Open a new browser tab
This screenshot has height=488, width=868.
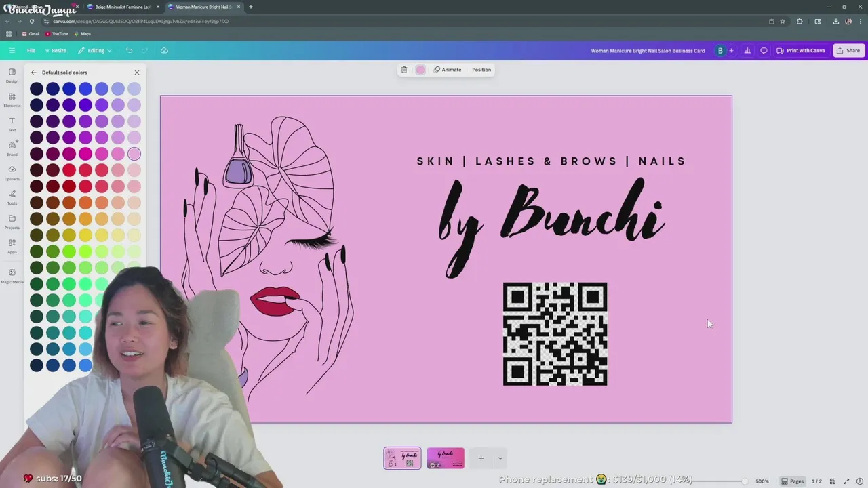click(250, 7)
